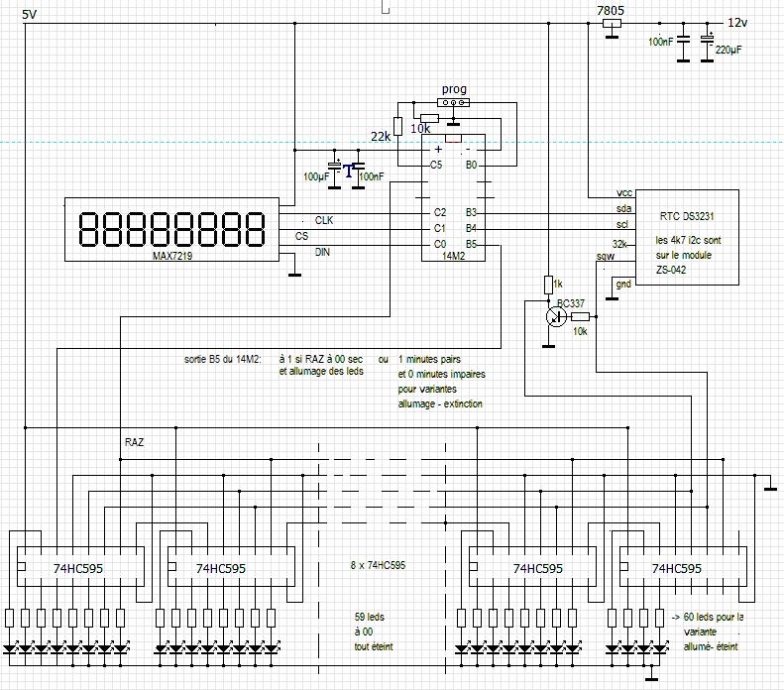Click the 10k resistor beside BC337 base

(x=580, y=316)
